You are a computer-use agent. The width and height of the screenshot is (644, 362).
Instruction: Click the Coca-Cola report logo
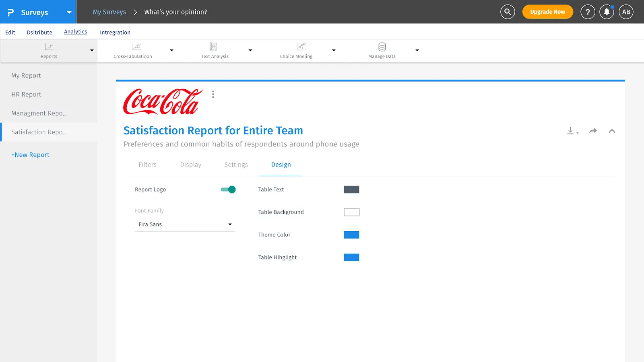pos(163,101)
